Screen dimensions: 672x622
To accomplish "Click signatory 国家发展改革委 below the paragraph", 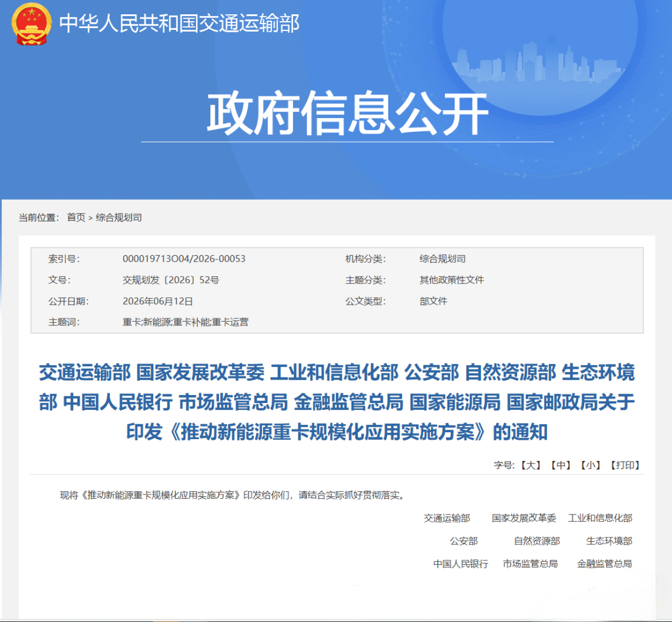I will tap(524, 518).
